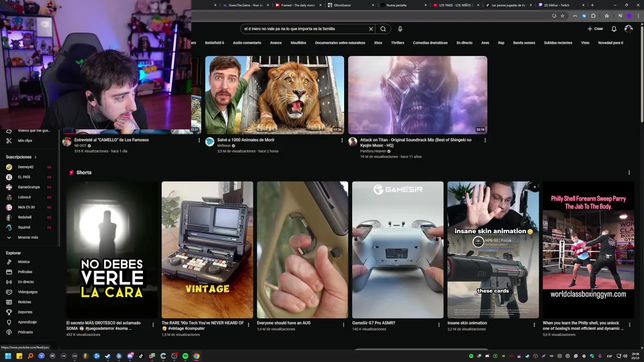
Task: Open Discord from the taskbar
Action: click(130, 356)
